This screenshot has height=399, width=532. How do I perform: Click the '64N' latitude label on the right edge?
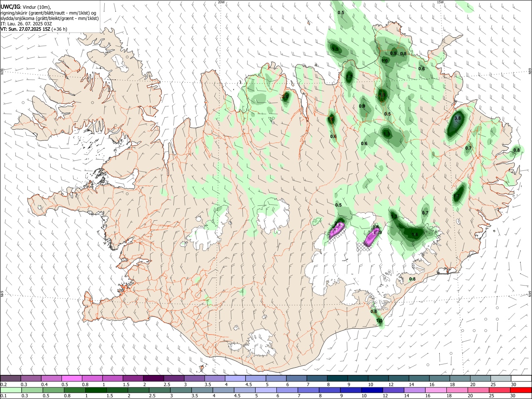[x=530, y=294]
